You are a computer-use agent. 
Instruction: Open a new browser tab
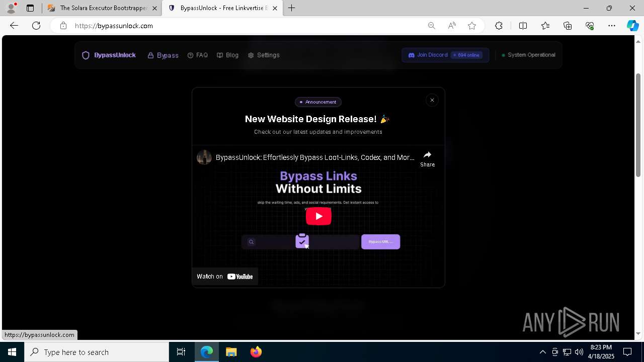[x=292, y=8]
